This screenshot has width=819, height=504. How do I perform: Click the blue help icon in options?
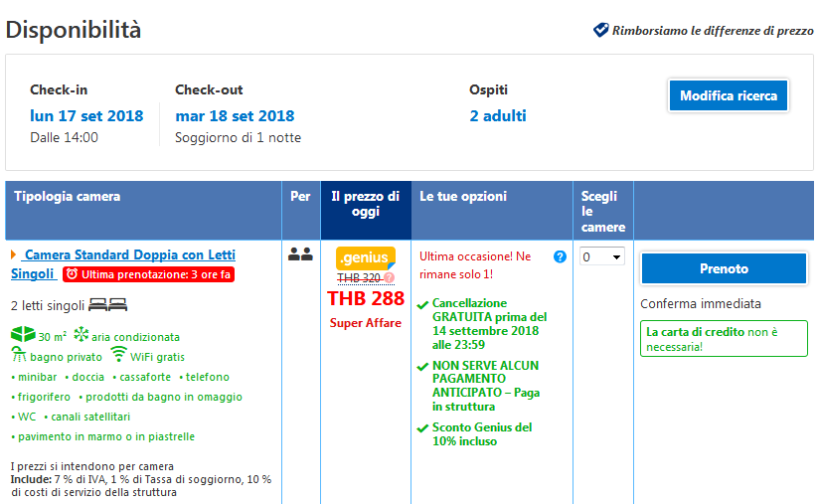[x=560, y=256]
